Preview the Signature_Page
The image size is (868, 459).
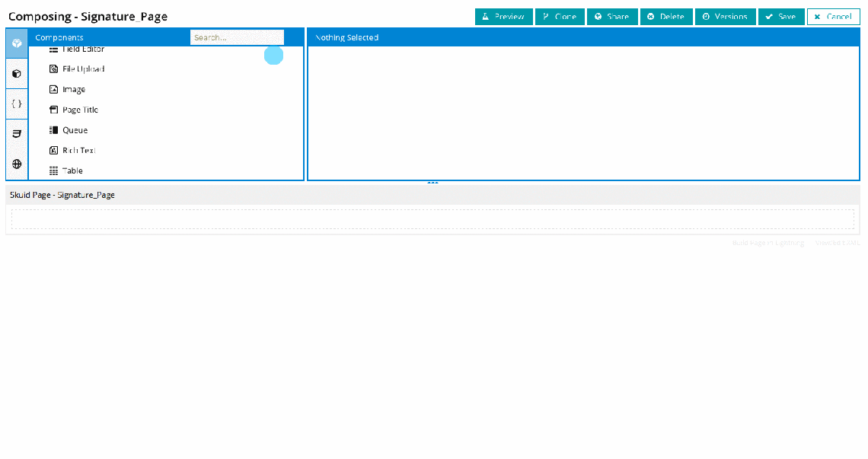coord(503,16)
